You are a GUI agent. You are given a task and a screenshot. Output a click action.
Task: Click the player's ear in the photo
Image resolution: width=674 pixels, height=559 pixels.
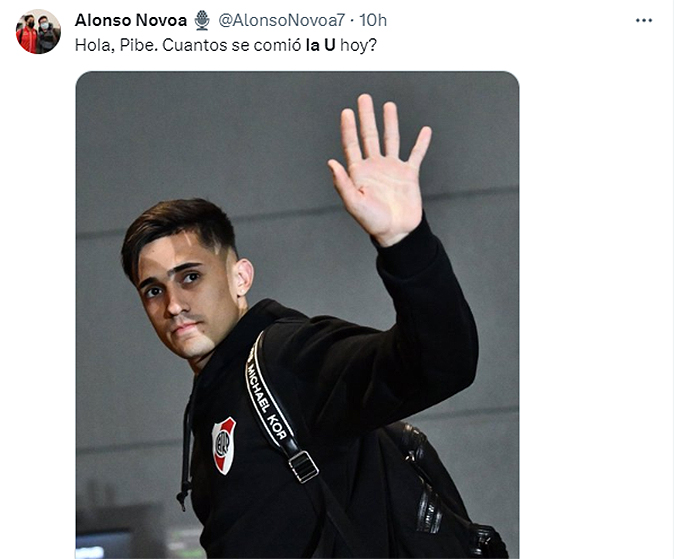pos(244,277)
